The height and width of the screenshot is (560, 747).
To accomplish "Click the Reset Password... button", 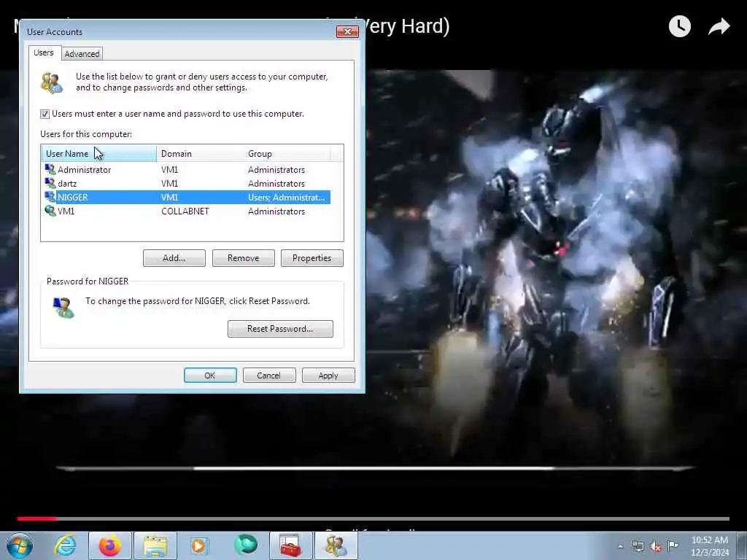I will pyautogui.click(x=280, y=329).
